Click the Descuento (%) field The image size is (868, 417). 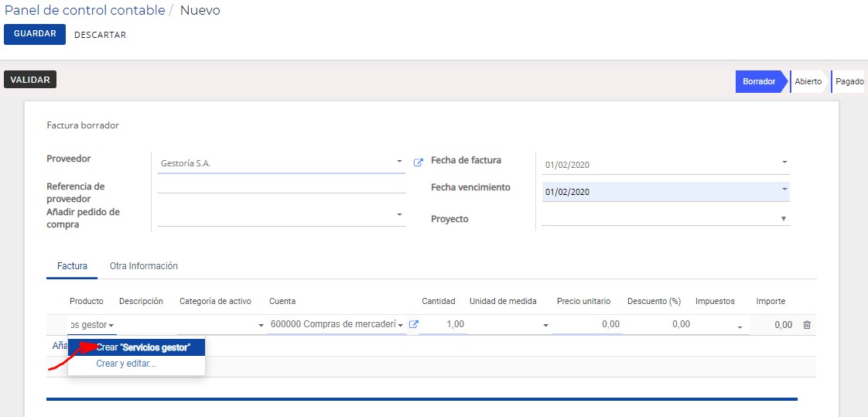659,324
